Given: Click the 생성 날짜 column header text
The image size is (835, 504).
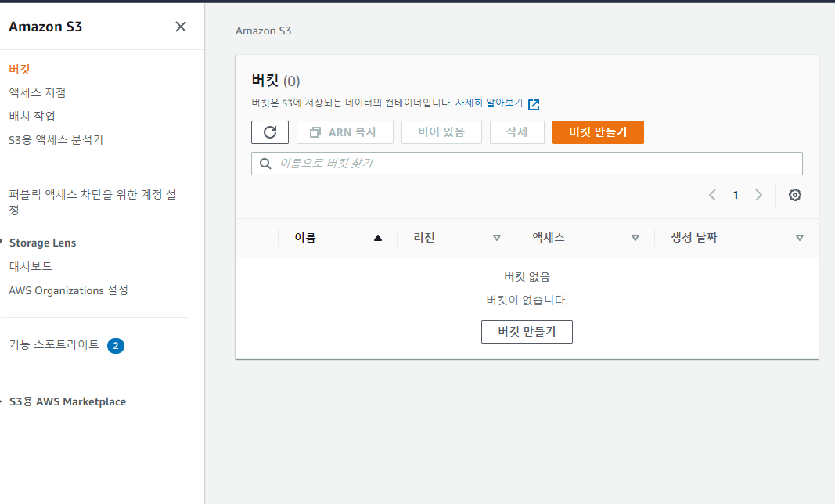Looking at the screenshot, I should tap(694, 238).
